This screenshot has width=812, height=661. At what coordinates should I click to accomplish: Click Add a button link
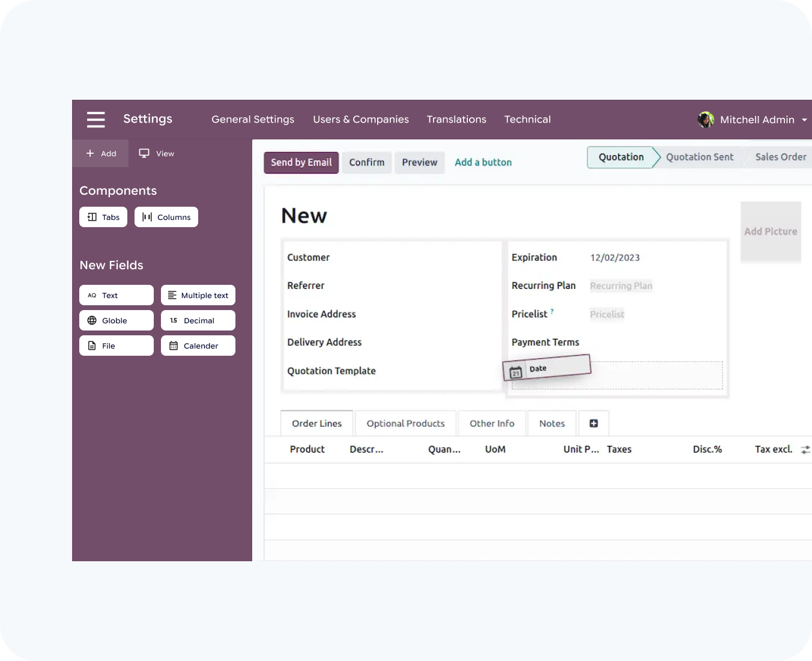point(483,162)
